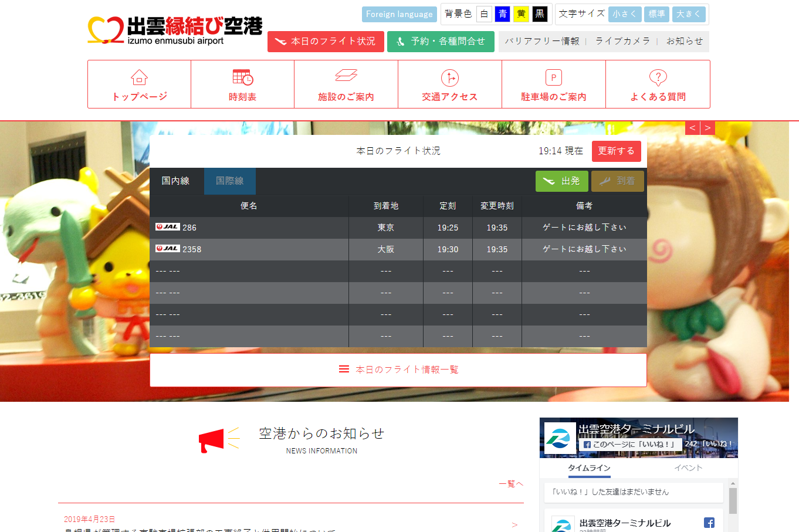The image size is (799, 532).
Task: Open 時刻表 menu item
Action: 243,84
